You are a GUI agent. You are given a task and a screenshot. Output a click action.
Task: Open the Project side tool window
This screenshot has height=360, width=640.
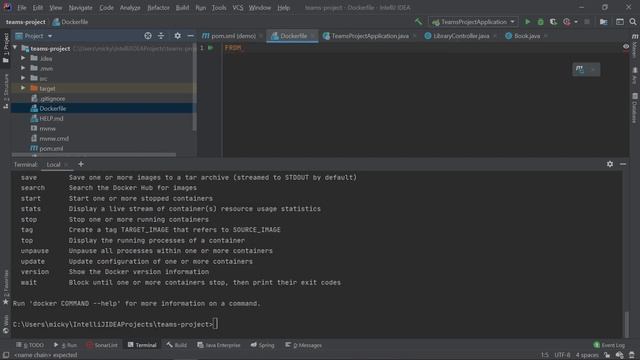(x=6, y=48)
